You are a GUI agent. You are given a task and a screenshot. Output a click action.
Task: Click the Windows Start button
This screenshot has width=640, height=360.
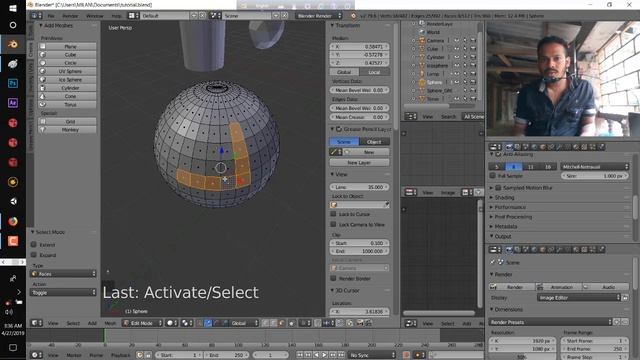click(x=13, y=8)
